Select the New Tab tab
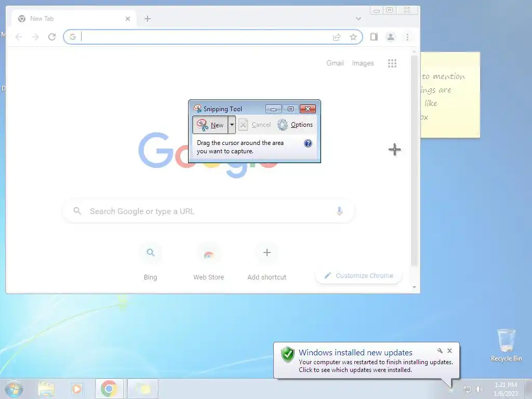This screenshot has width=532, height=399. click(x=74, y=19)
